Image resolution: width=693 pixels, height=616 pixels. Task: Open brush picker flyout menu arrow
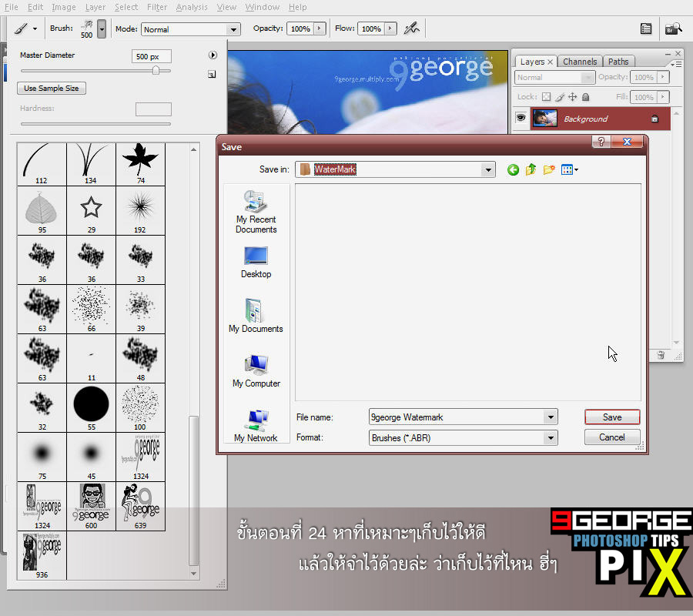(x=213, y=55)
